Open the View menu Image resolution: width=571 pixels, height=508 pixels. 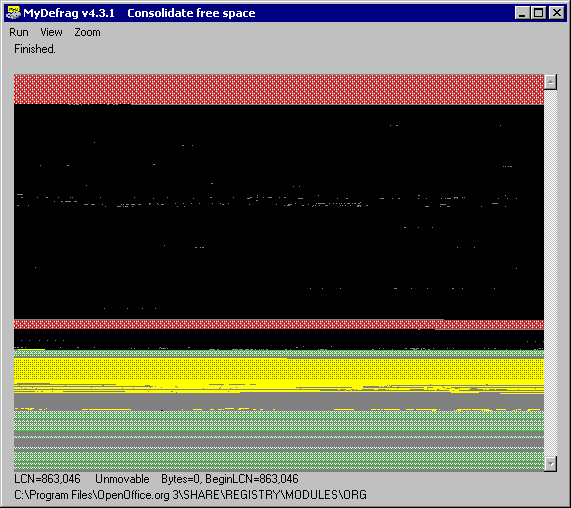51,32
